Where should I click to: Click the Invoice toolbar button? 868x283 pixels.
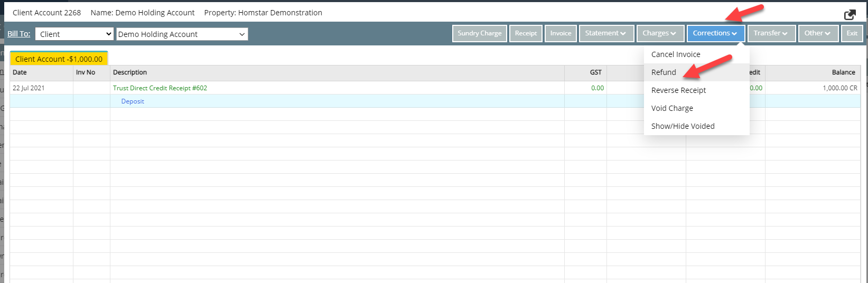pyautogui.click(x=561, y=33)
